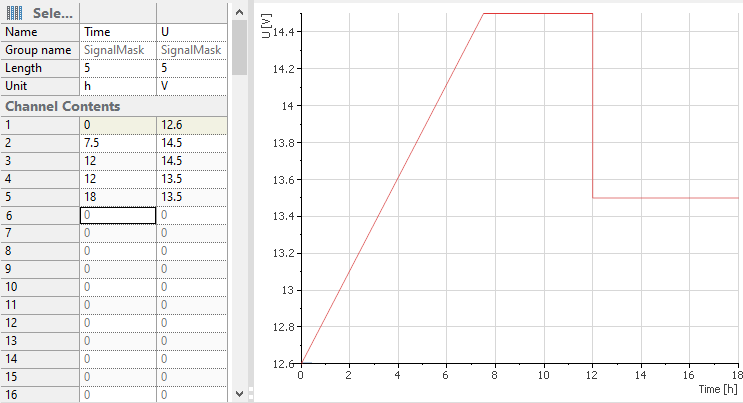Click the scroll up arrow of the table
Screen dimensions: 743x403
coord(239,10)
